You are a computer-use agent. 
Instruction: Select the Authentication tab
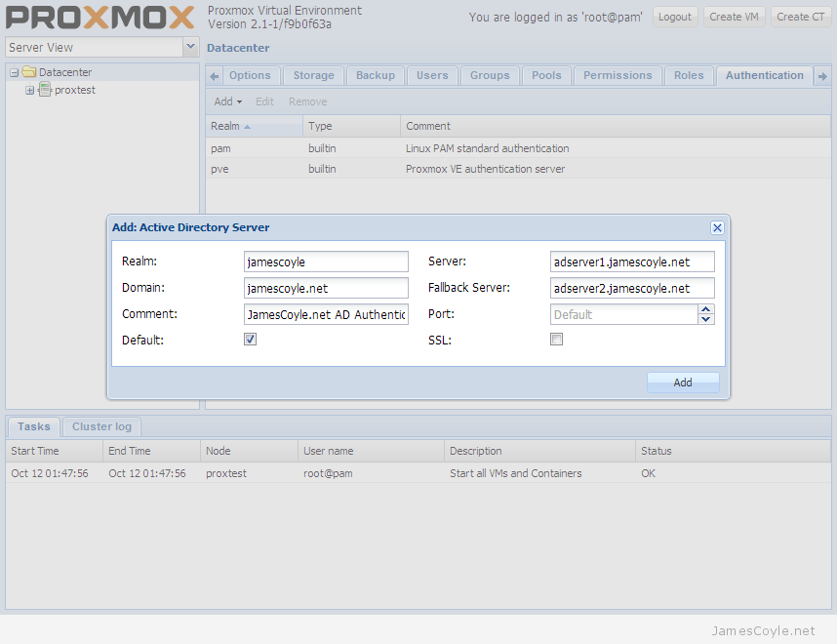(765, 75)
